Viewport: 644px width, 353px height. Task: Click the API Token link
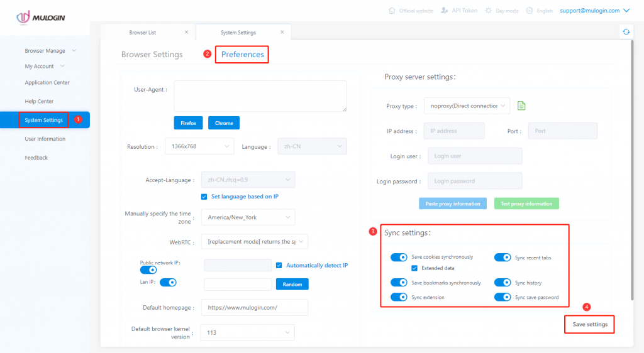[x=465, y=11]
